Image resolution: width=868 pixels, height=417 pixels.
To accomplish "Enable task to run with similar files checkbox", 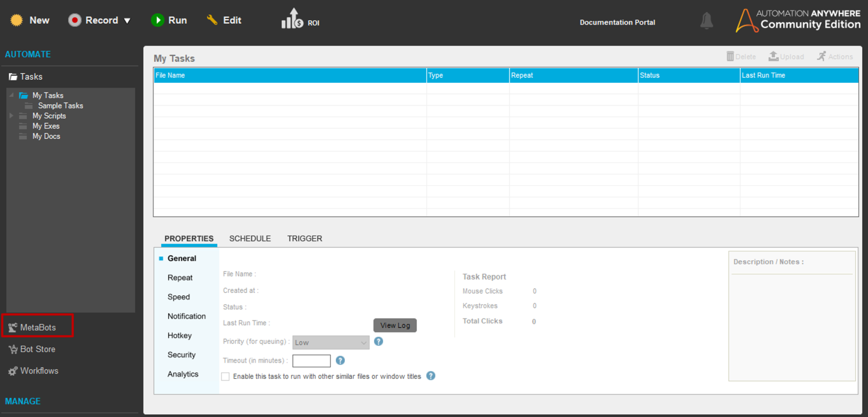I will tap(225, 376).
